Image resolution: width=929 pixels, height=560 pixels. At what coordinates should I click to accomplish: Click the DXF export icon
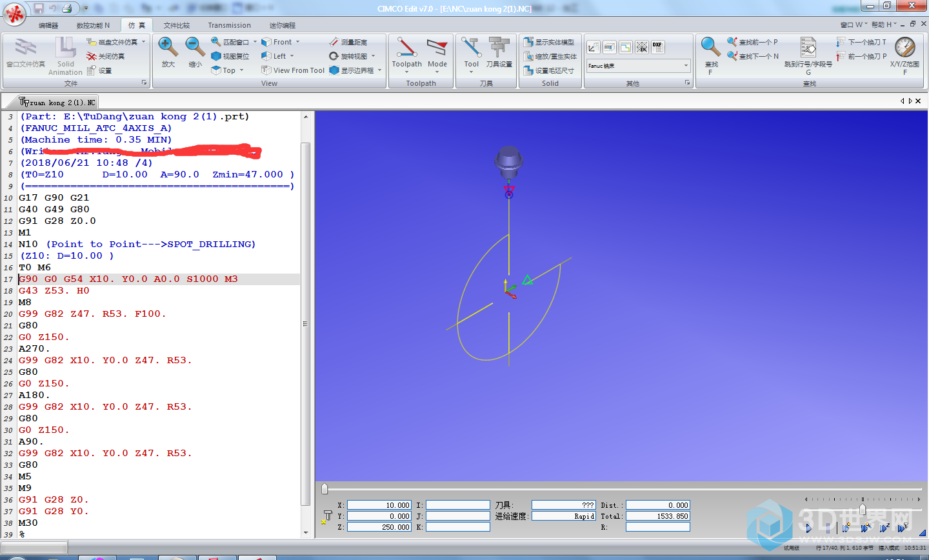click(657, 47)
